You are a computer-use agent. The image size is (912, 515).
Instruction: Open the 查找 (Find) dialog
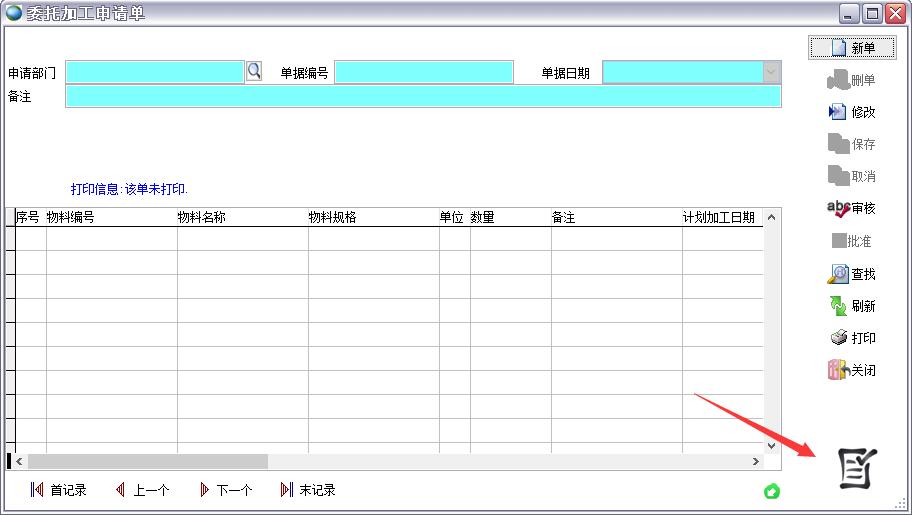[851, 274]
